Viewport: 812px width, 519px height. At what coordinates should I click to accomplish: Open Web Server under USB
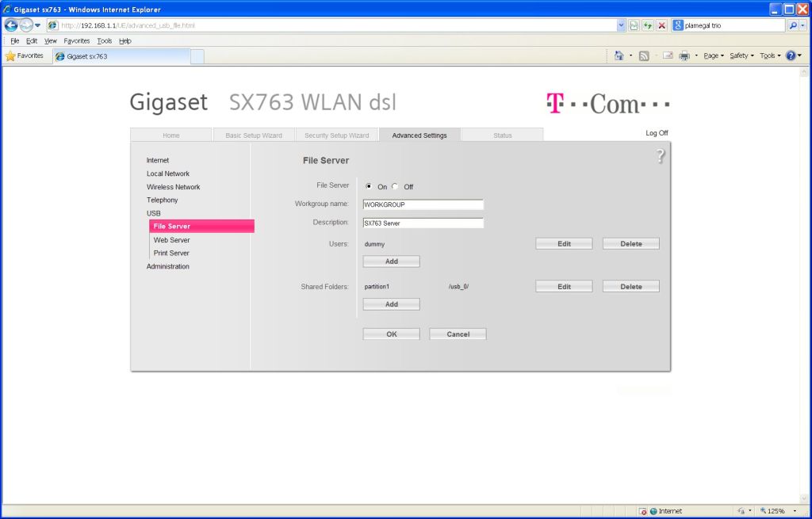pyautogui.click(x=171, y=240)
